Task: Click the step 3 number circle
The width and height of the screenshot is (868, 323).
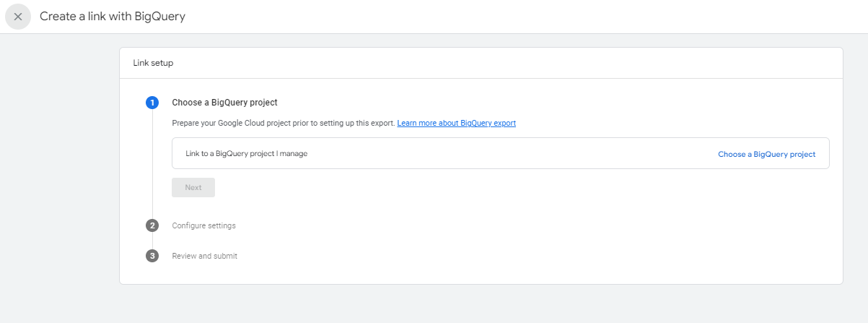Action: [152, 256]
